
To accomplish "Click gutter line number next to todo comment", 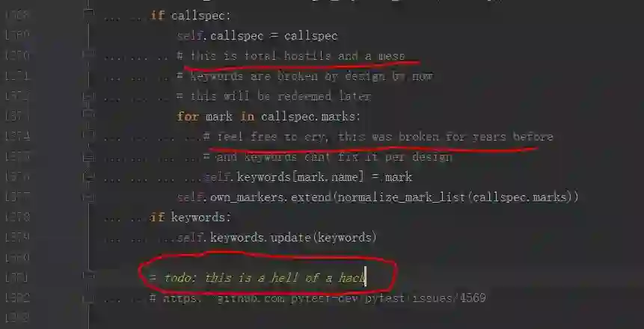I will coord(17,277).
